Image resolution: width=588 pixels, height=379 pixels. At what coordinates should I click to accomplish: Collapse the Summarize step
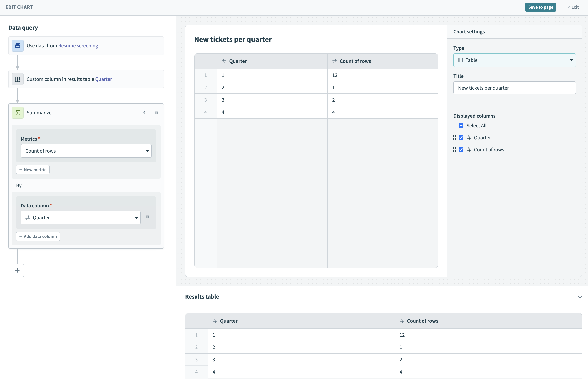click(145, 113)
